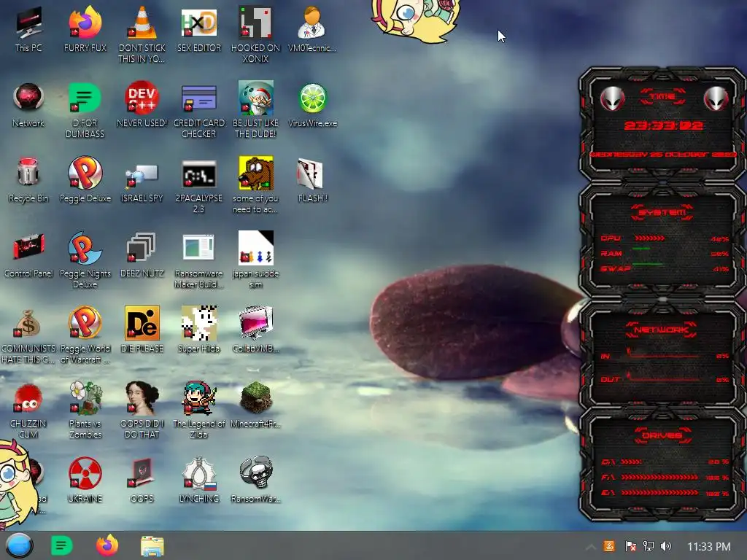Launch the Minecraft4Fr shortcut
Image resolution: width=747 pixels, height=560 pixels.
point(256,405)
